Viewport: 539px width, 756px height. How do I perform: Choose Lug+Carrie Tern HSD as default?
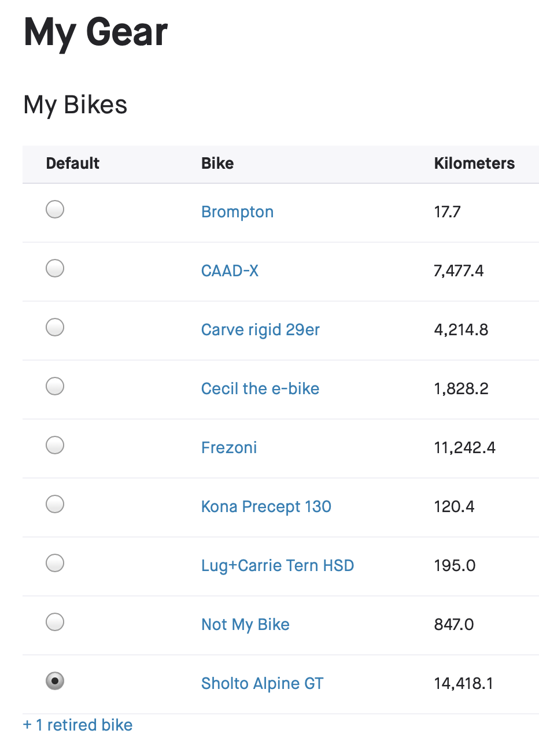55,563
